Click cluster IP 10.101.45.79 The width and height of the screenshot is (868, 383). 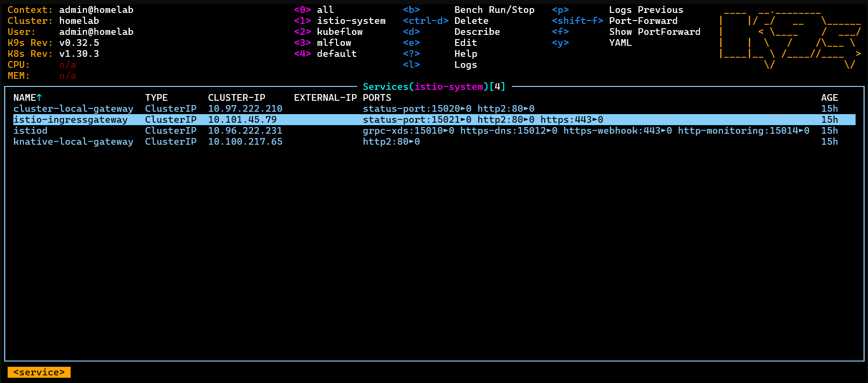[x=243, y=120]
